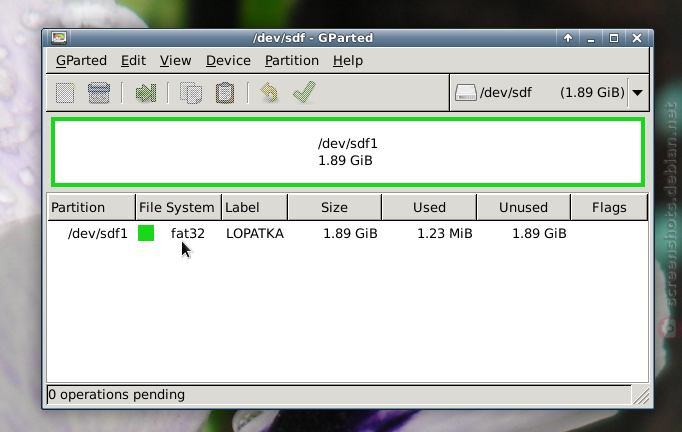Open the Edit menu
Screen dimensions: 682x432
tap(133, 60)
